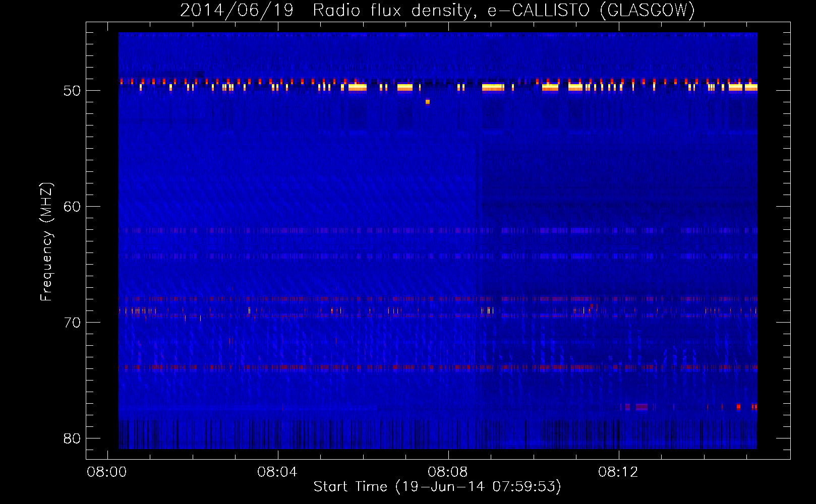Click the 80 frequency tick label
The image size is (816, 504).
pos(72,438)
